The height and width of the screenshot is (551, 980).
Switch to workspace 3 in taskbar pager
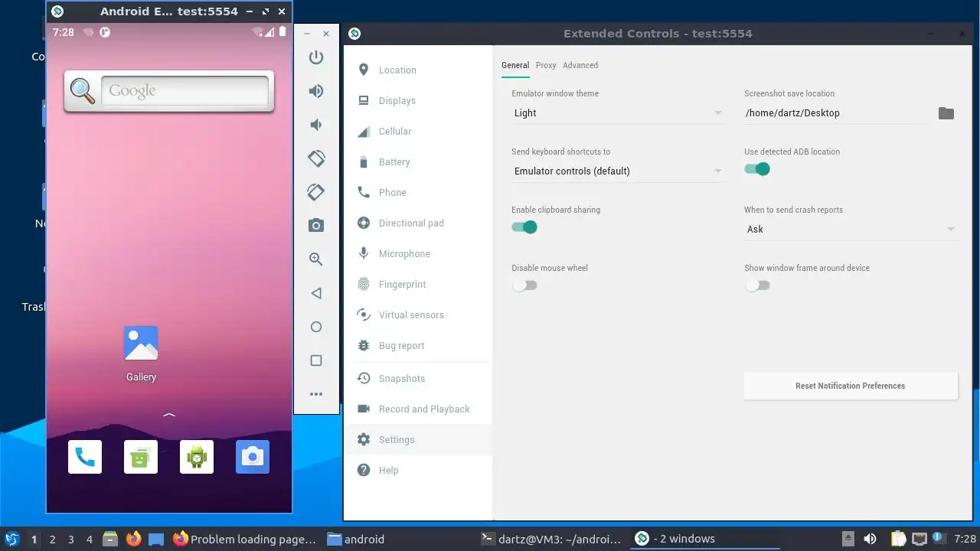coord(71,540)
